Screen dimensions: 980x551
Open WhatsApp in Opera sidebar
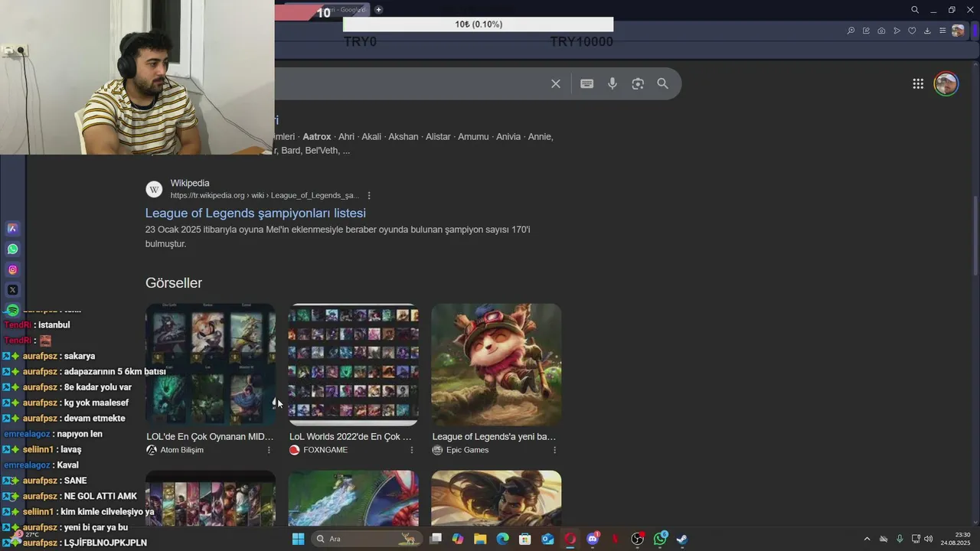12,249
